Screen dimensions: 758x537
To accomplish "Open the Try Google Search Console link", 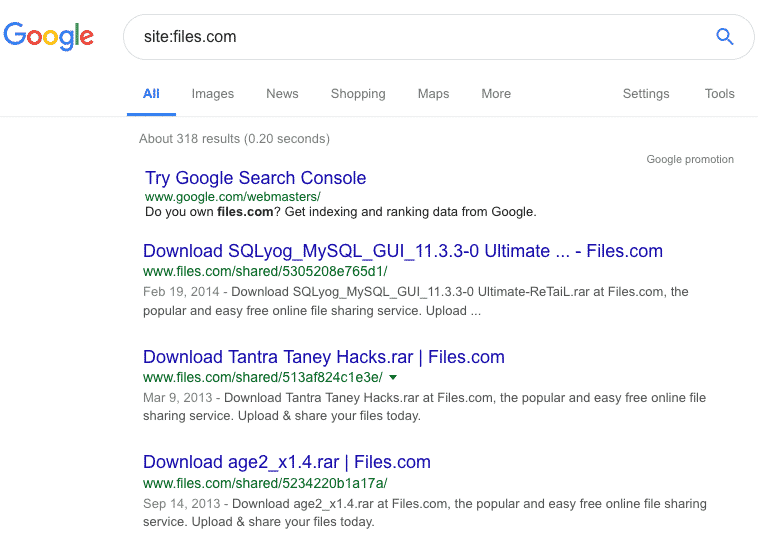I will pyautogui.click(x=256, y=178).
